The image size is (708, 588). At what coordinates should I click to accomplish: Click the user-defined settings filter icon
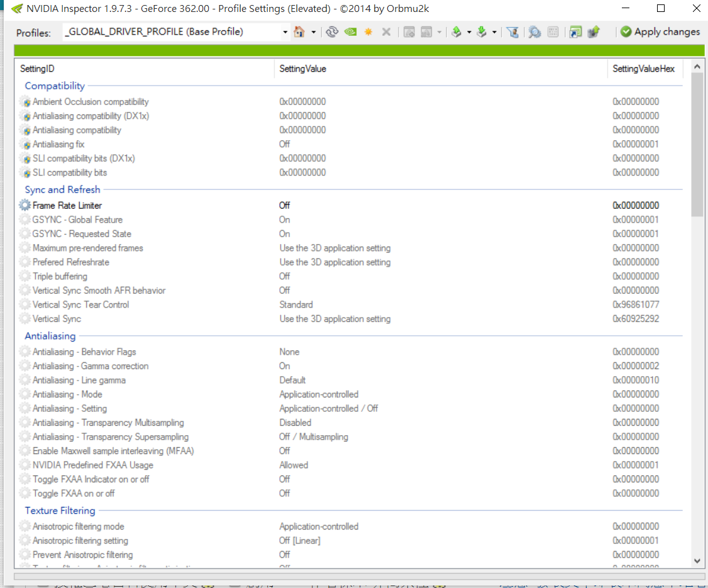(x=512, y=31)
